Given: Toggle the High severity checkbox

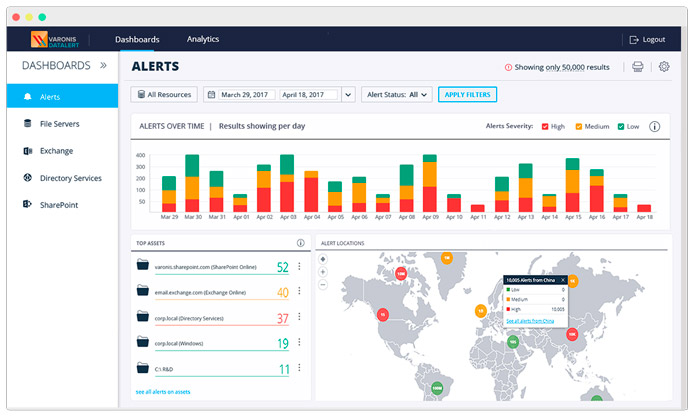Looking at the screenshot, I should (545, 126).
